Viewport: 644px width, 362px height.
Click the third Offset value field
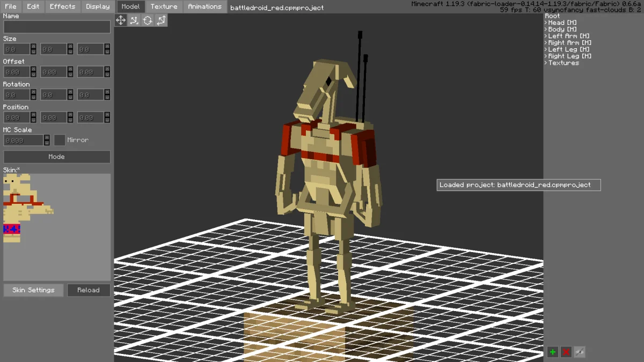[91, 72]
